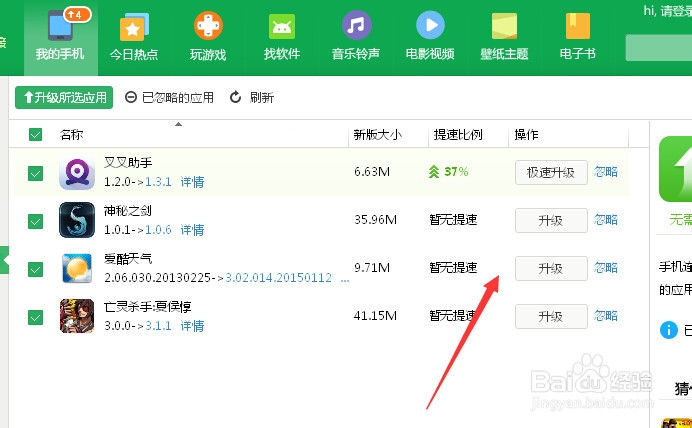Click 升级 button for 亡灵杀手:夏侯惇
The image size is (692, 428).
(551, 316)
